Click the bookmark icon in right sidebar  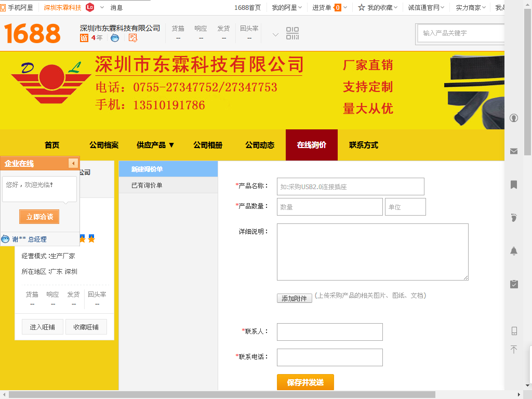(x=514, y=184)
